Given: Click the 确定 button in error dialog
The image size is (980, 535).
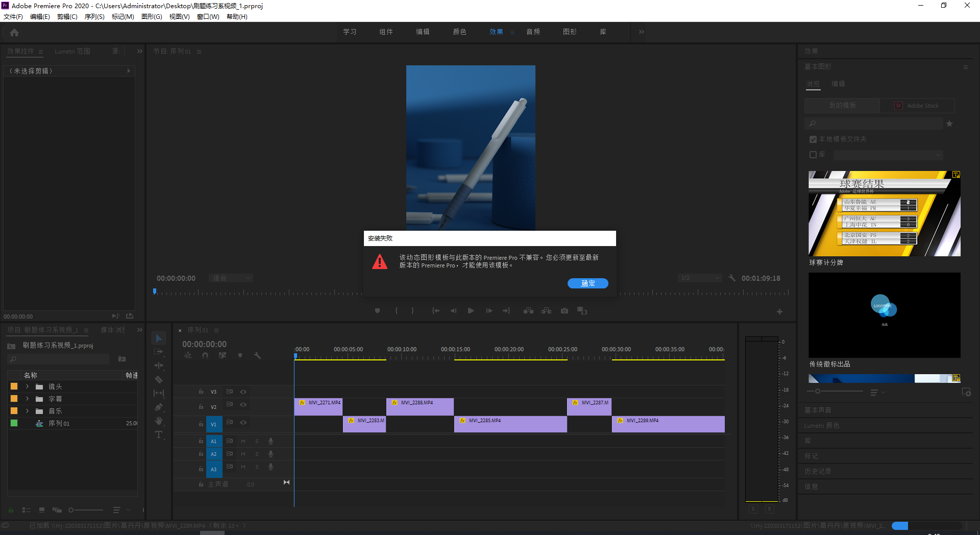Looking at the screenshot, I should [587, 283].
